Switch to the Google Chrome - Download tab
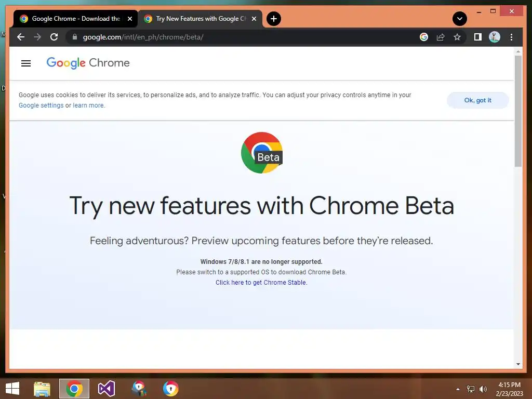This screenshot has height=399, width=532. [76, 19]
